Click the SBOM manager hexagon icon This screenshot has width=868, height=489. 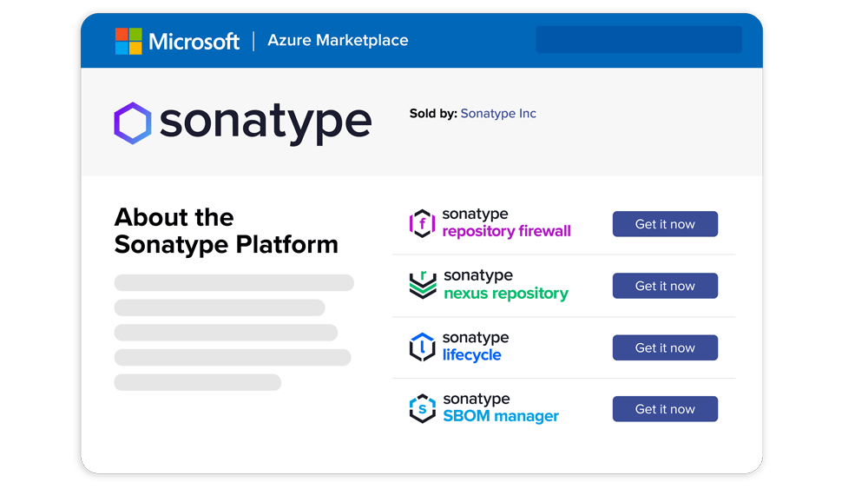[423, 409]
